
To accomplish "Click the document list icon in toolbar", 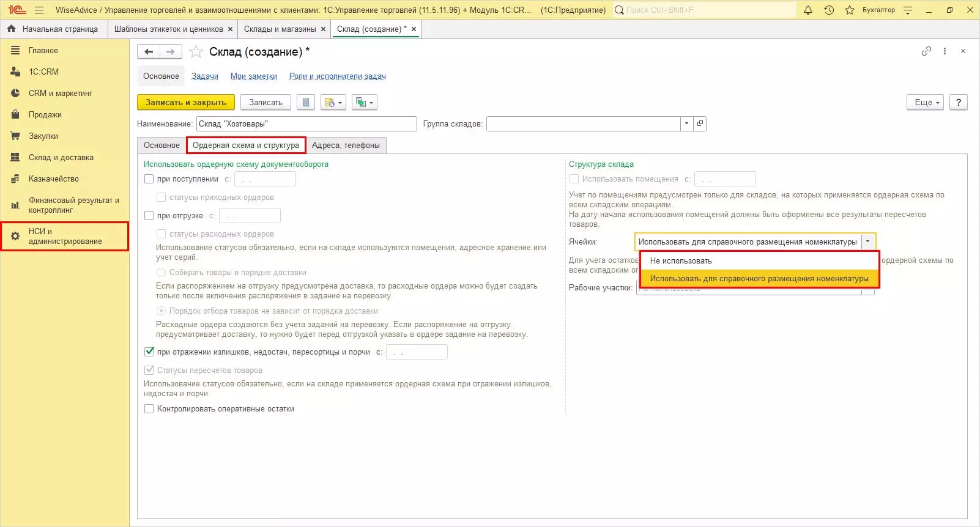I will (306, 102).
